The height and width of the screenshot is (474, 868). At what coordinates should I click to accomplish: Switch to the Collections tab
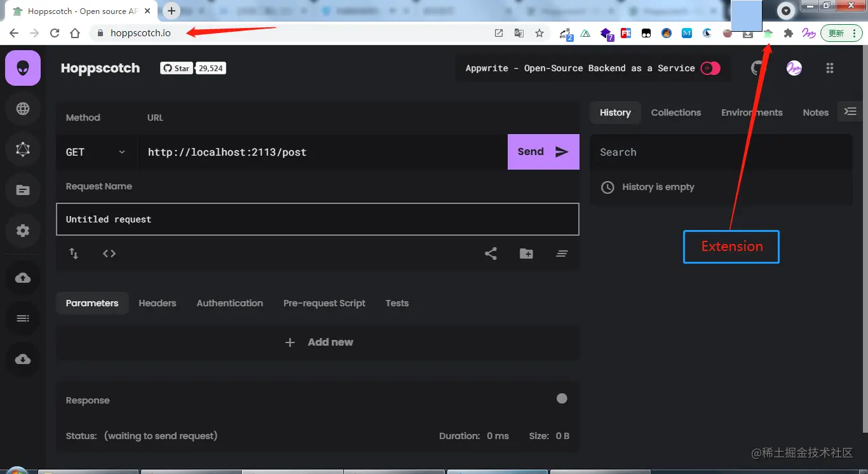tap(676, 112)
